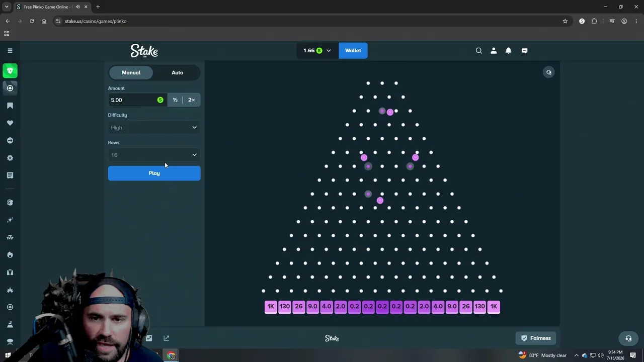Click the sidebar gear-shaped icon

click(10, 158)
